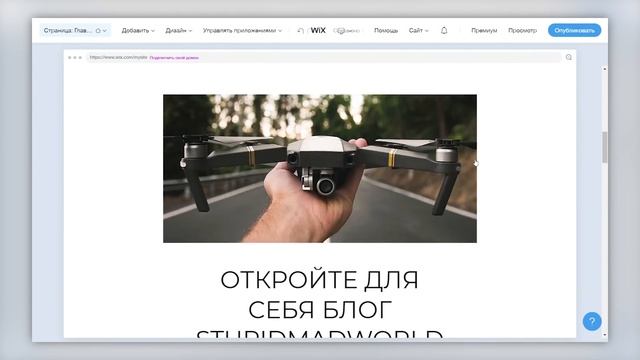Click the Просмотр preview button
This screenshot has height=360, width=640.
coord(522,31)
